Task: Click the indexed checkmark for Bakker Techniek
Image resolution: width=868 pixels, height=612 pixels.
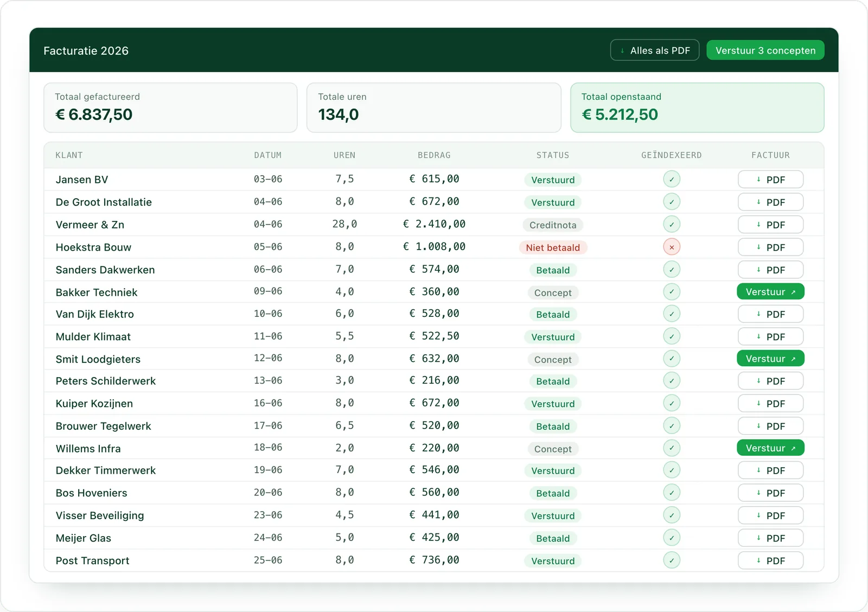Action: point(672,292)
